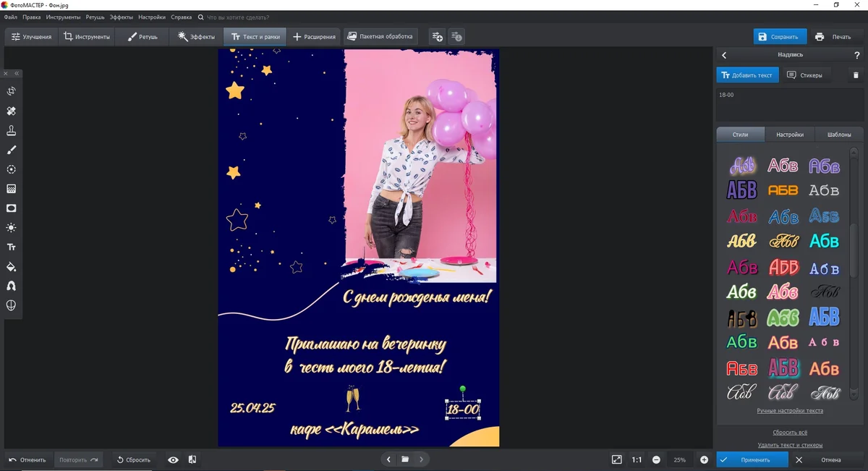Toggle before/after split comparison view

(x=192, y=459)
